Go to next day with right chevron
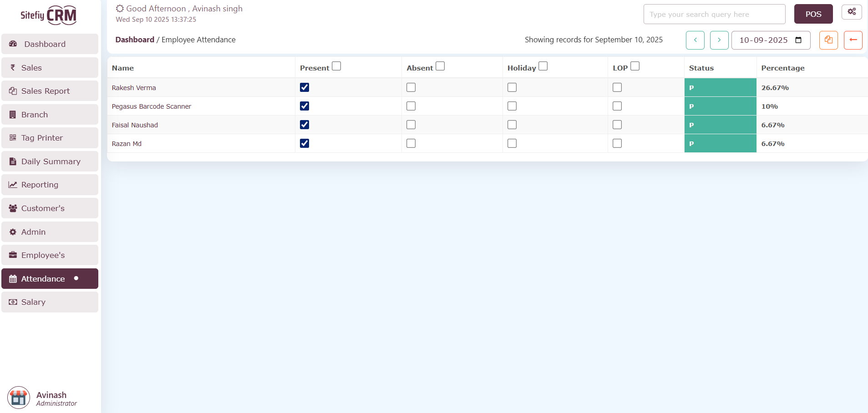The width and height of the screenshot is (868, 413). [x=719, y=40]
